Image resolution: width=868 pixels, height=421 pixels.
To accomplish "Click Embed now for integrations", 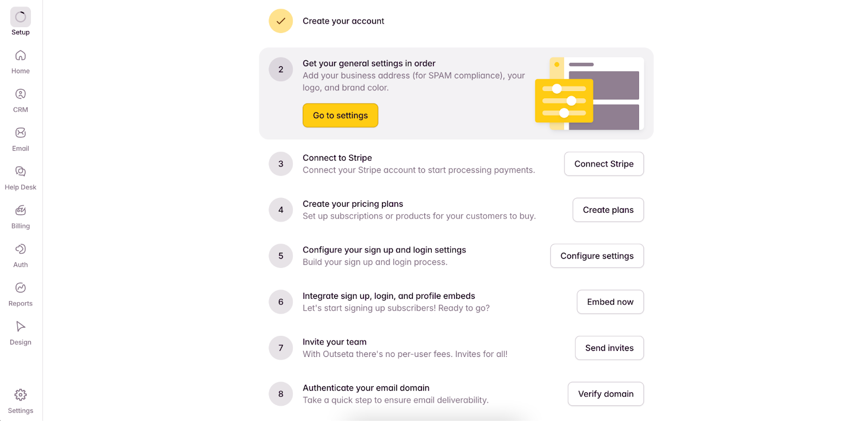I will (610, 302).
